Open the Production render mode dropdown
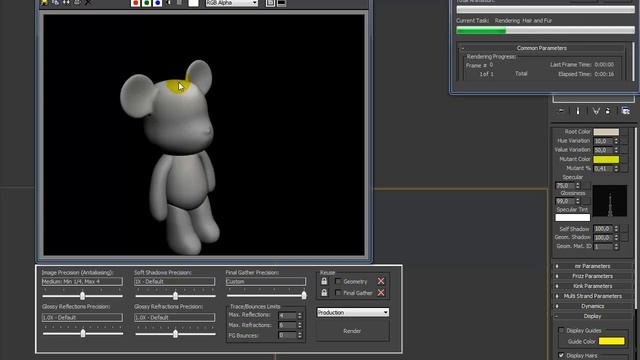The width and height of the screenshot is (640, 360). tap(353, 312)
